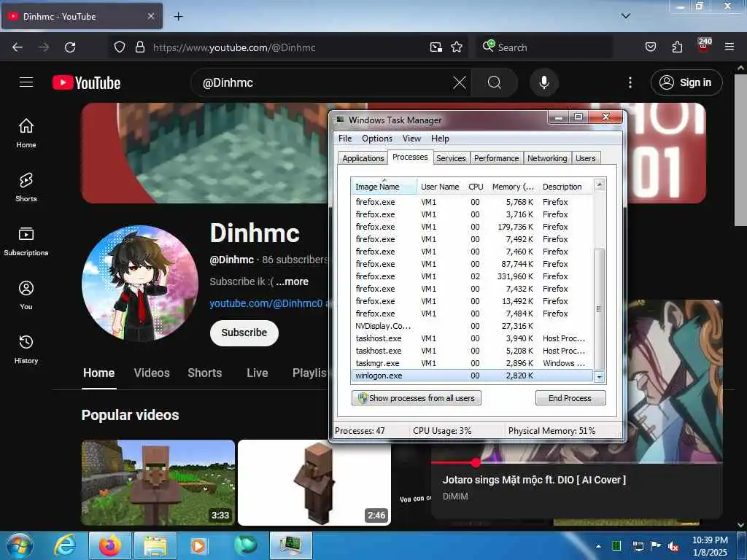
Task: Launch Internet Explorer from the taskbar
Action: coord(65,545)
